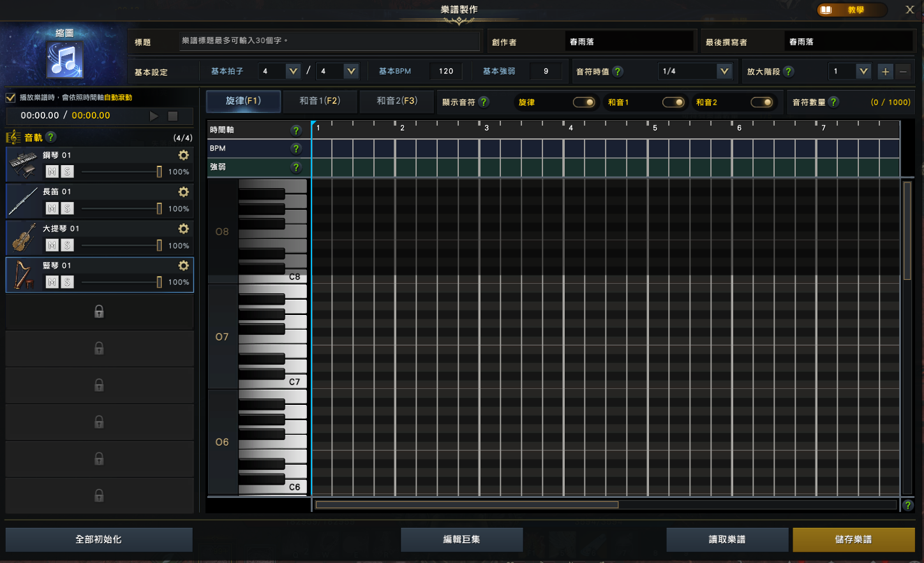
Task: Open the beat numerator dropdown under 基本拍子
Action: (x=293, y=71)
